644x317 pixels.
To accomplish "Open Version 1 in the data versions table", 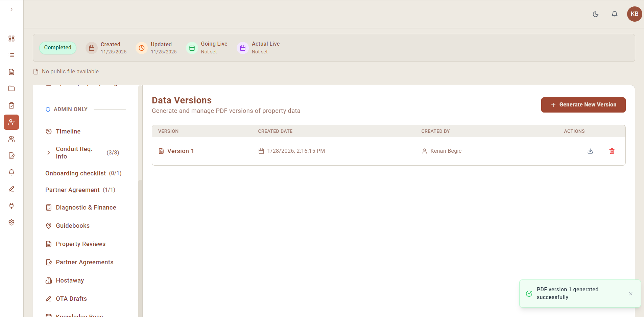I will coord(181,151).
